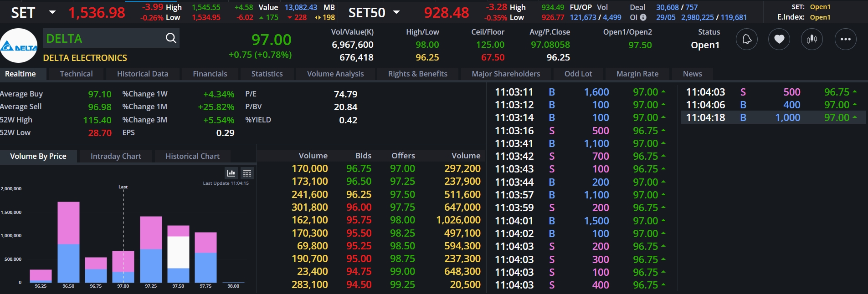Switch to the Historical Chart tab
This screenshot has width=868, height=294.
click(192, 156)
